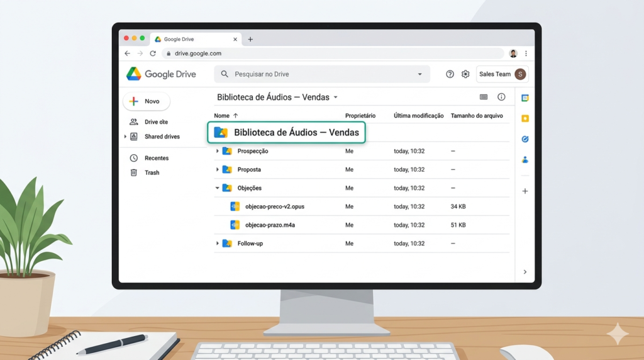The image size is (644, 360).
Task: Select the Google Drive browser tab
Action: 196,40
